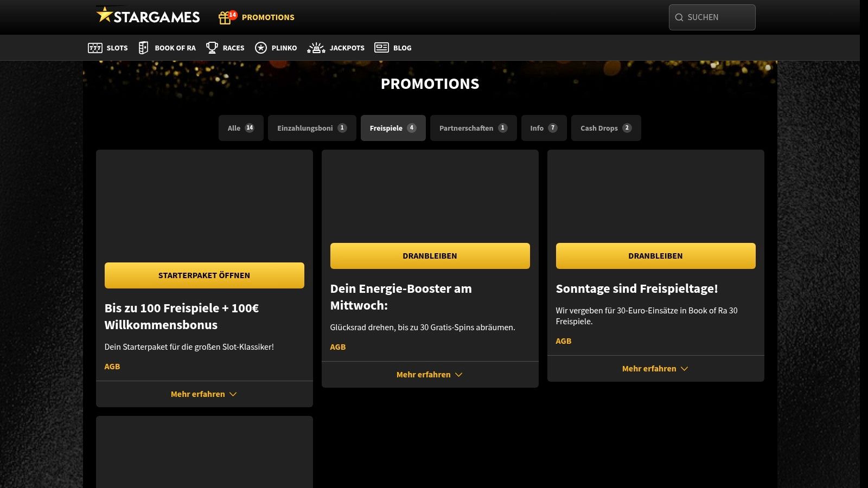The width and height of the screenshot is (868, 488).
Task: Open AGB for the Energie-Booster offer
Action: [338, 347]
